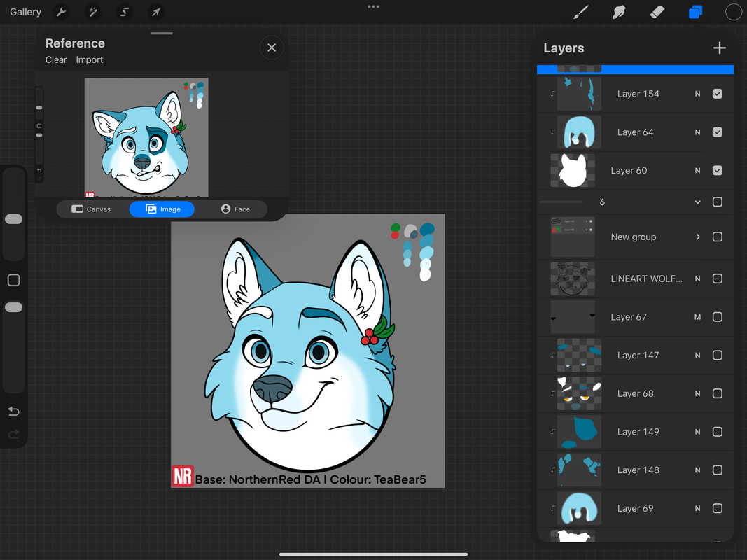The height and width of the screenshot is (560, 747).
Task: Open blend mode N for Layer 154
Action: [x=697, y=94]
